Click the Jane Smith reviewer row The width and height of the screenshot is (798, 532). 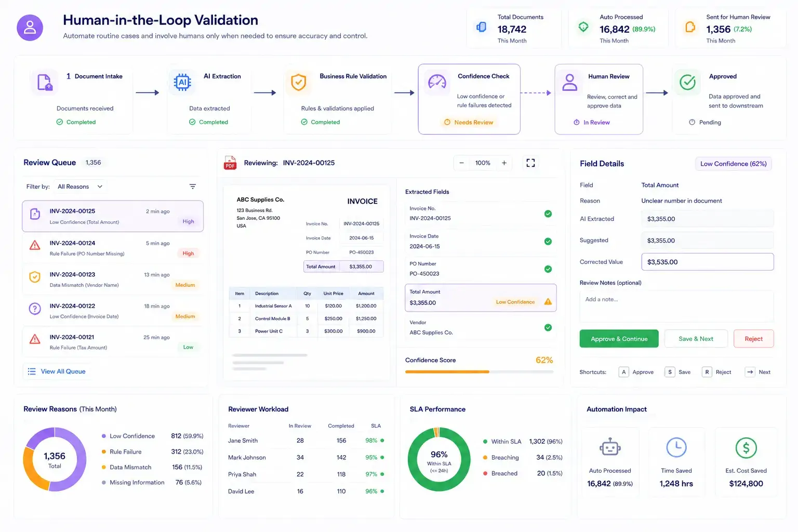coord(306,441)
